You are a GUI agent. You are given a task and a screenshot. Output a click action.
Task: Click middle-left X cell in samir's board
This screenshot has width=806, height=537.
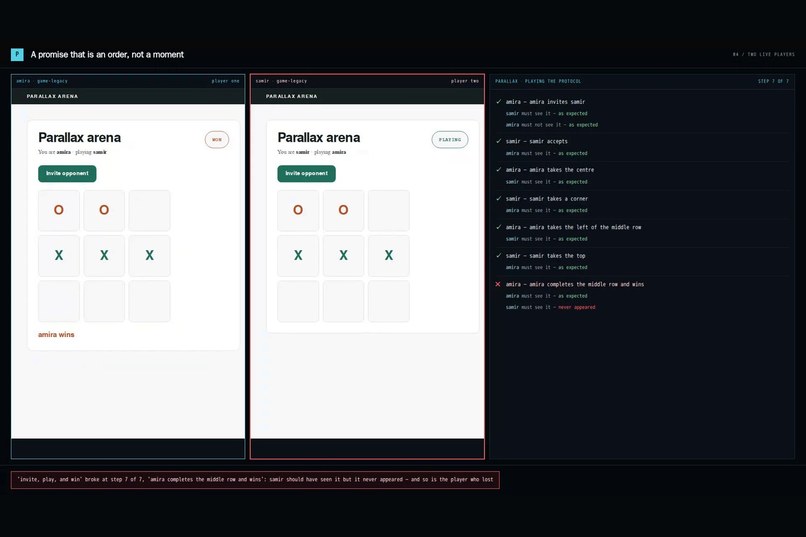[x=298, y=255]
